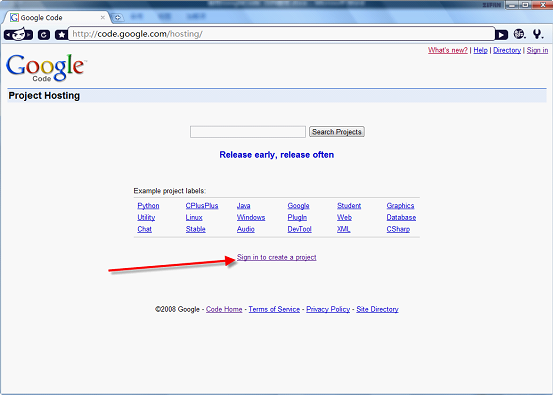
Task: Browse the Java project label
Action: (243, 206)
